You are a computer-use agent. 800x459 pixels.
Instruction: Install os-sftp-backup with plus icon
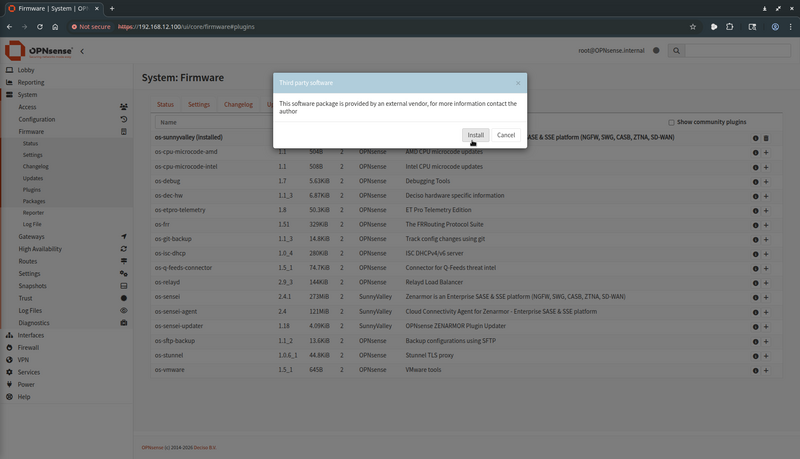[x=766, y=342]
